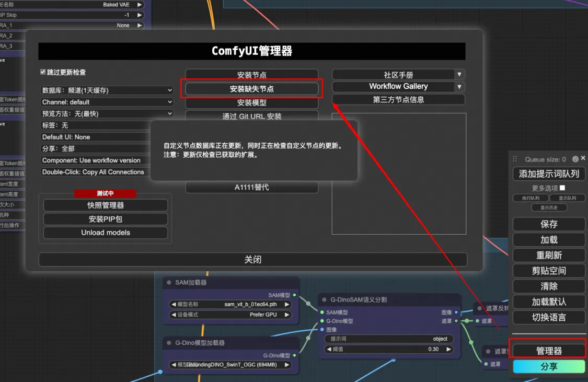The height and width of the screenshot is (382, 588).
Task: Click right arrow on 设备模式 Prefer GPU
Action: tap(287, 315)
